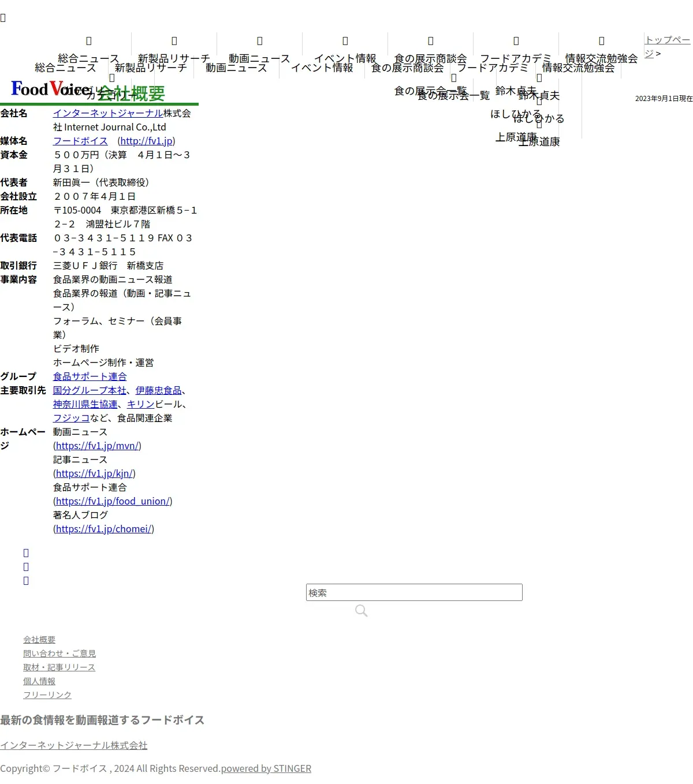Open the 食品サポート連合 link in the グループ row
This screenshot has width=693, height=784.
(x=90, y=376)
